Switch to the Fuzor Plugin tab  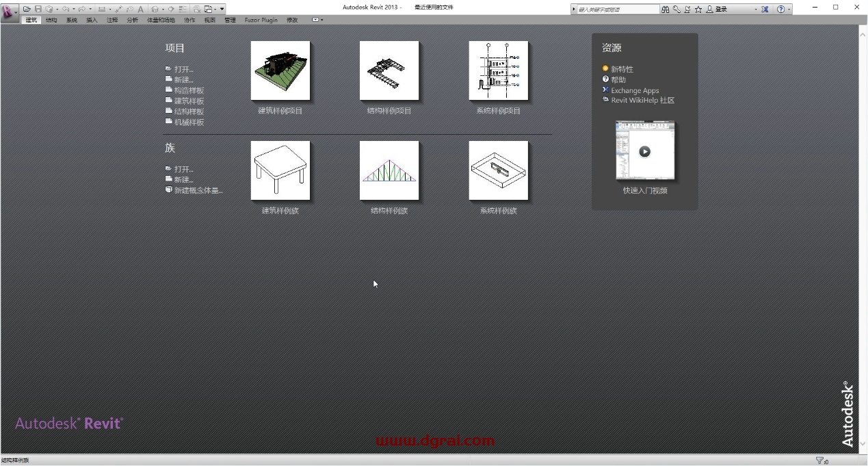(x=261, y=20)
